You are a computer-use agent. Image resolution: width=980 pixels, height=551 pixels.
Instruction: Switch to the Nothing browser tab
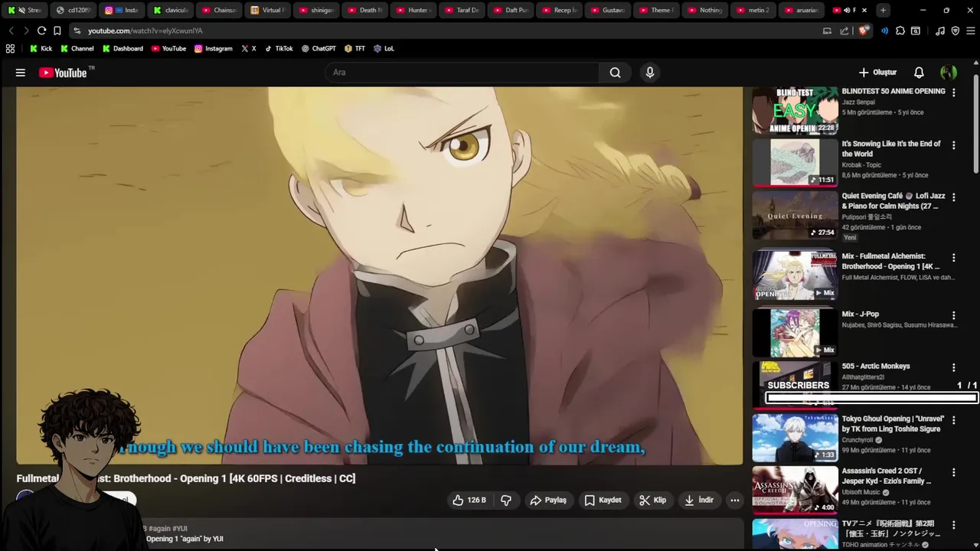pyautogui.click(x=704, y=10)
